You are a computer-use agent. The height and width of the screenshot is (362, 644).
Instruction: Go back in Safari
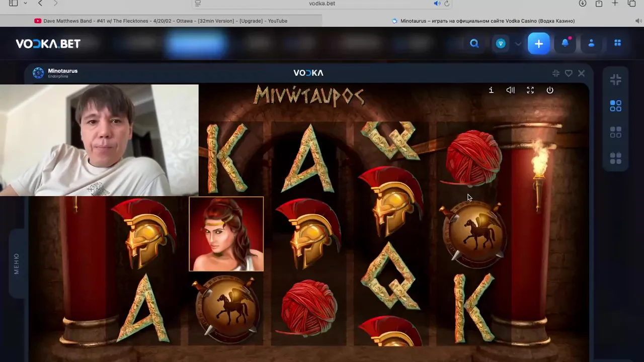click(x=40, y=4)
